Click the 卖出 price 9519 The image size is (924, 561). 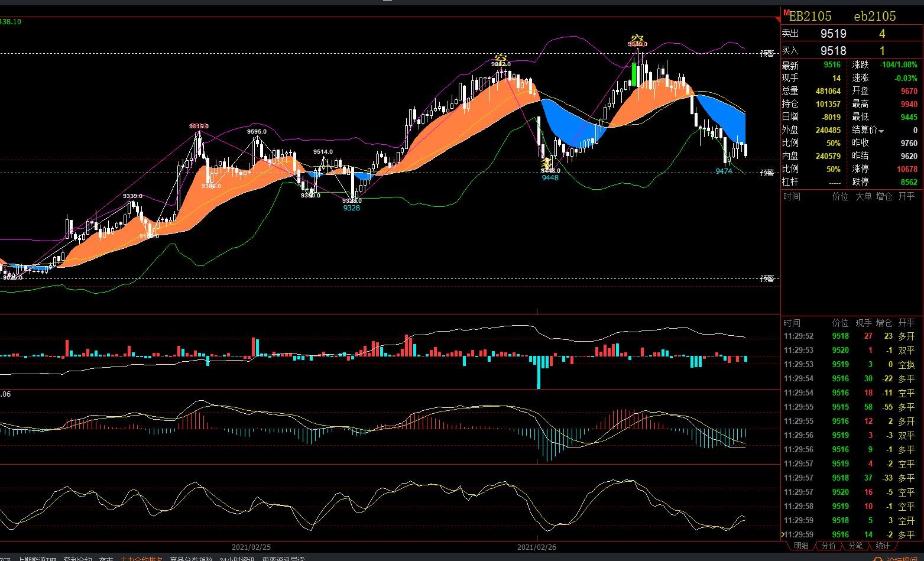point(834,34)
